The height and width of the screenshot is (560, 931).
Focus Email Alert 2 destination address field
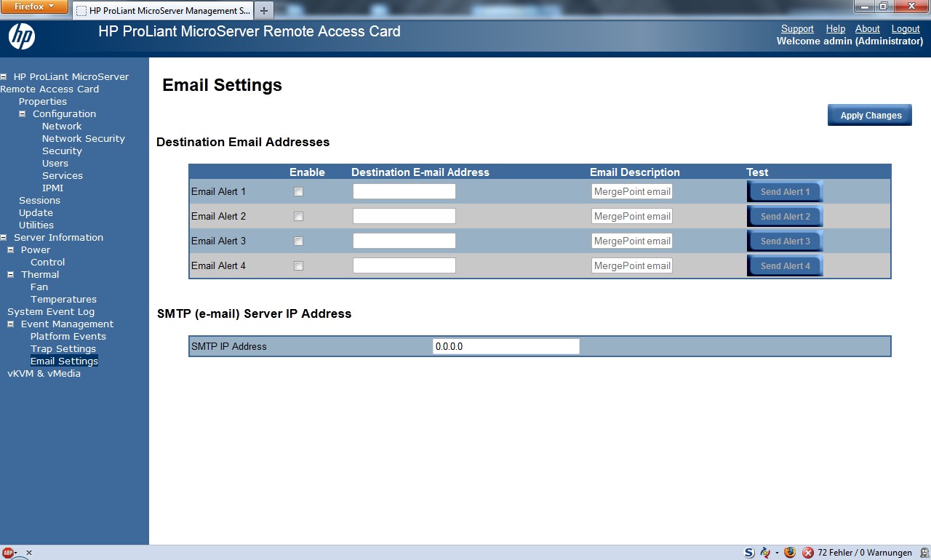tap(404, 216)
